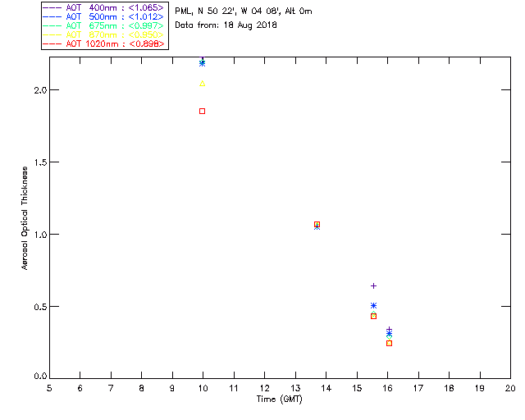Click the blue asterisk marker at time 10

[x=203, y=63]
